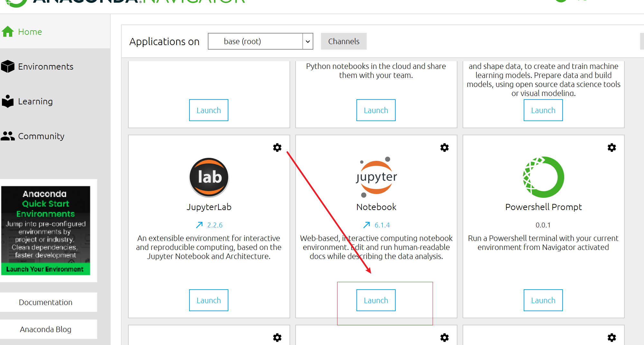
Task: Open JupyterLab gear settings icon
Action: (x=277, y=148)
